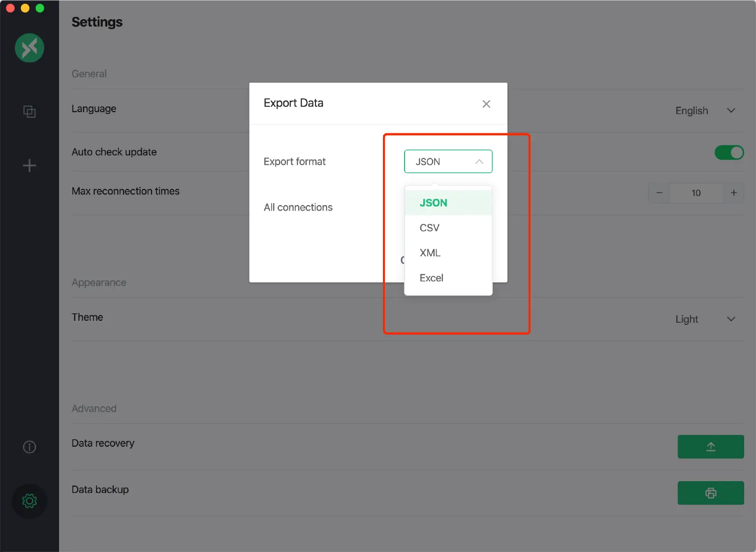
Task: Open the Connections page from sidebar
Action: [x=30, y=112]
